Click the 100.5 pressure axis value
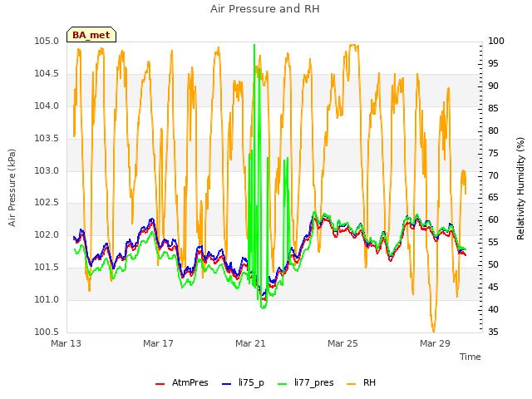This screenshot has width=532, height=399. pyautogui.click(x=47, y=332)
